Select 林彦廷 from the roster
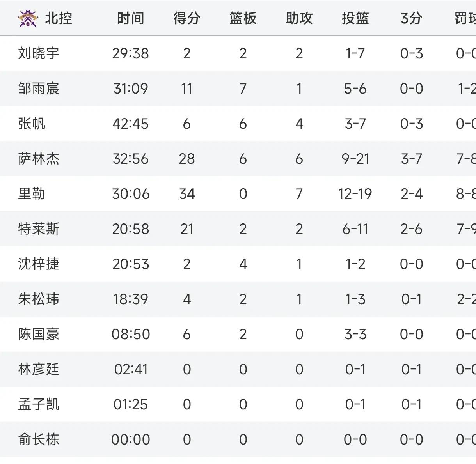 coord(39,369)
